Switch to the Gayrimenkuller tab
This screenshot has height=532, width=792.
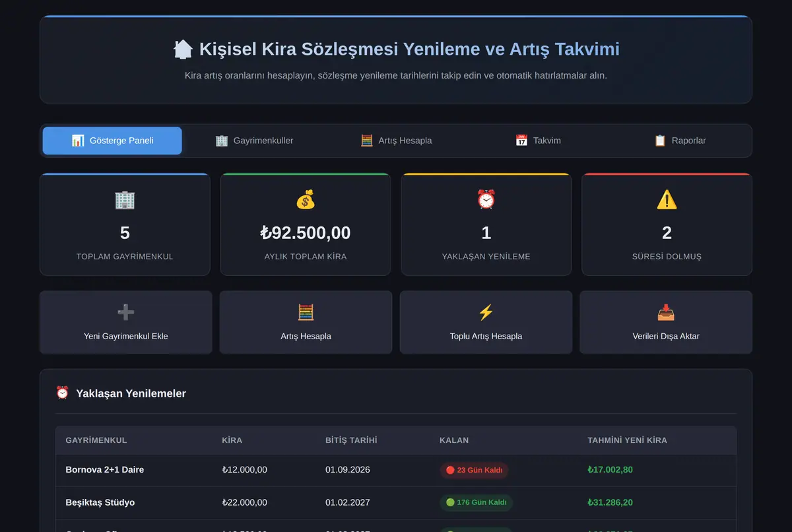point(254,141)
